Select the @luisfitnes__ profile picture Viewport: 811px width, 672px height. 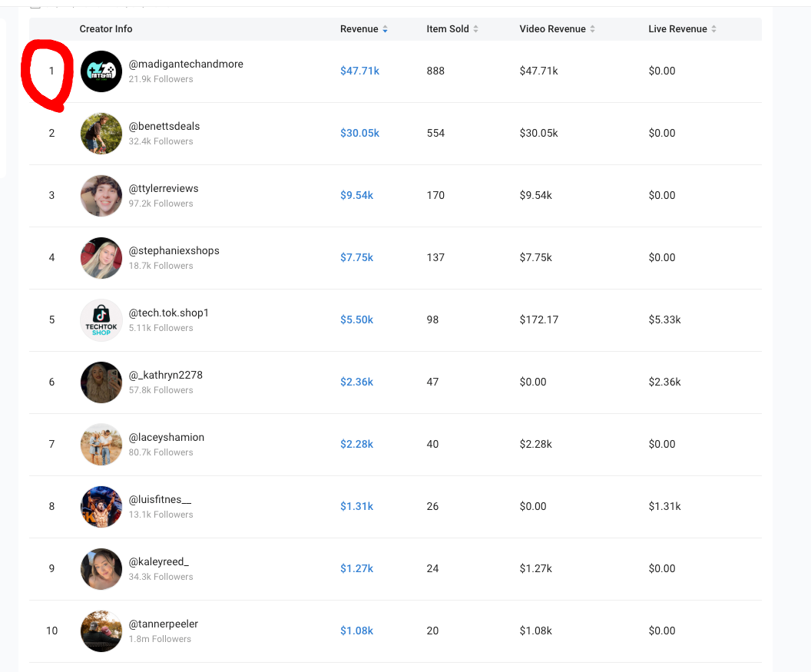[101, 507]
